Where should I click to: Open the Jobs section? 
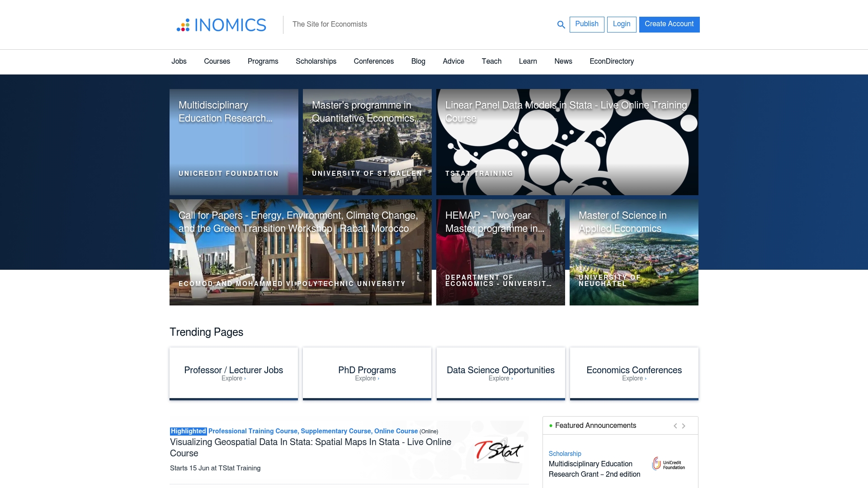(179, 61)
